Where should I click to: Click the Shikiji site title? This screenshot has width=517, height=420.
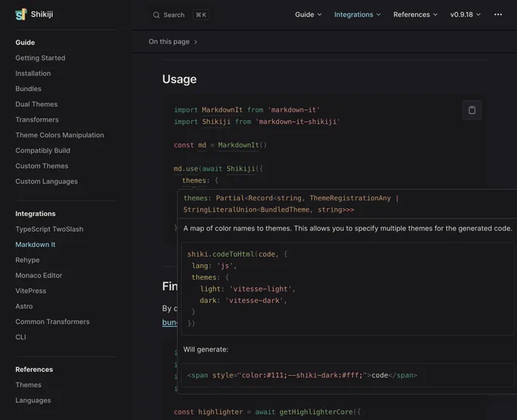[42, 14]
